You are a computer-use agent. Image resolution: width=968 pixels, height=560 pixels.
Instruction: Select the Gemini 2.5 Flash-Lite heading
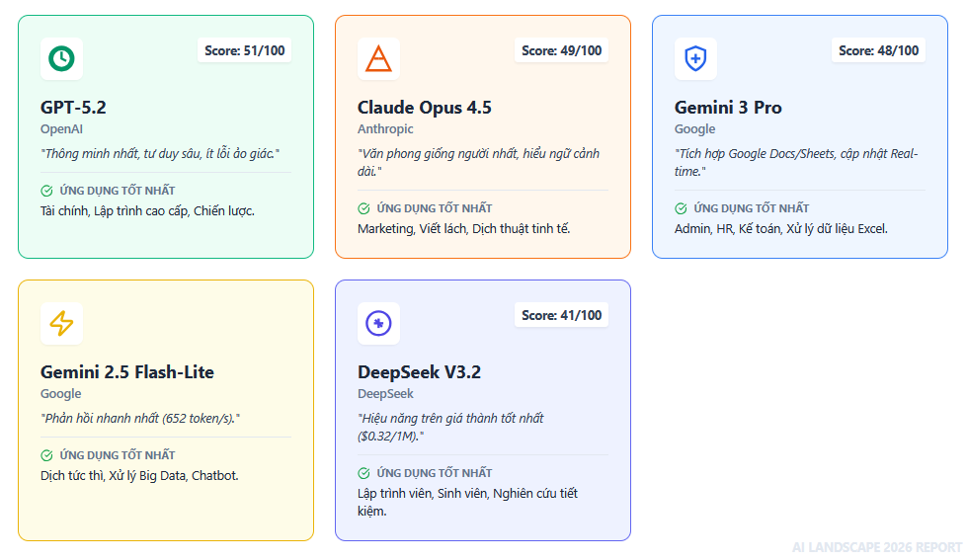click(127, 372)
